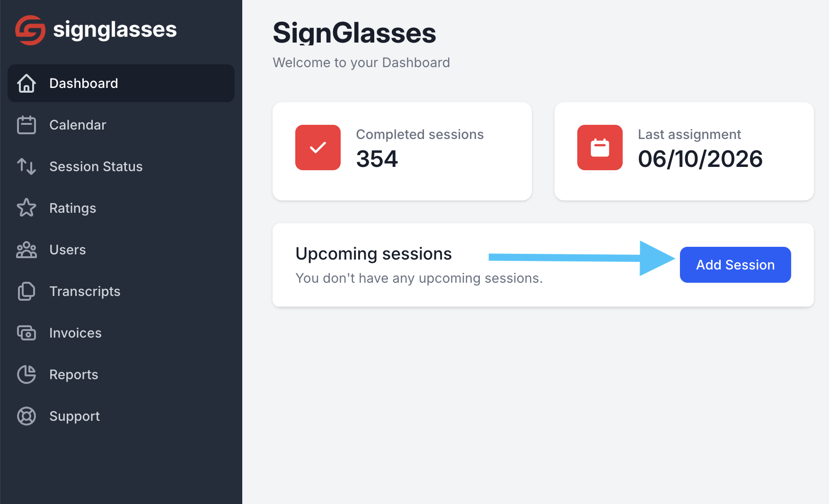Click the Reports pie chart icon
Image resolution: width=829 pixels, height=504 pixels.
tap(26, 374)
